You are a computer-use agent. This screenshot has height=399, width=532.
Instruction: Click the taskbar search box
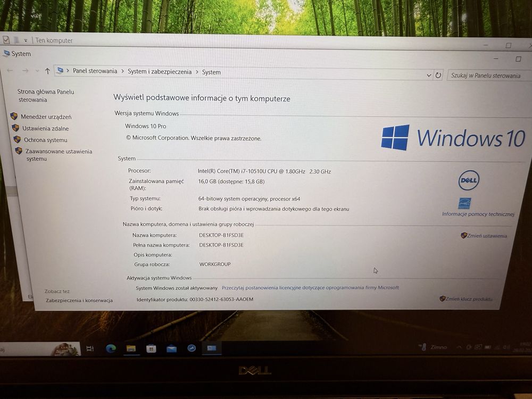(39, 349)
